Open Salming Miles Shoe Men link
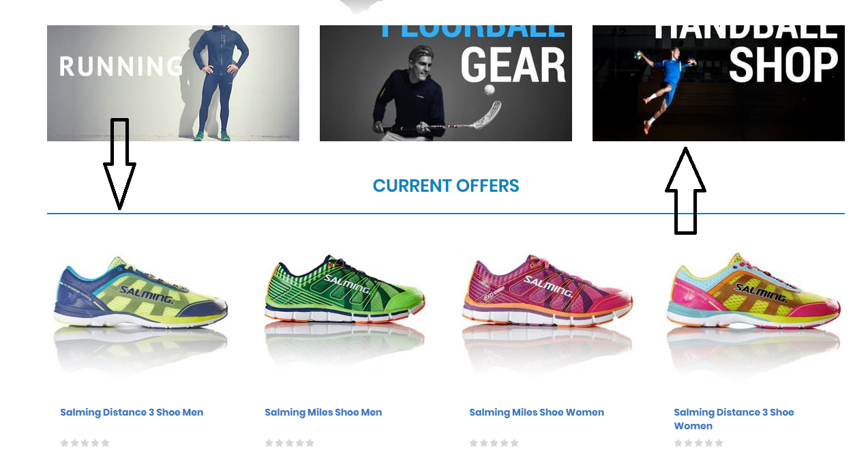The height and width of the screenshot is (462, 868). point(323,412)
